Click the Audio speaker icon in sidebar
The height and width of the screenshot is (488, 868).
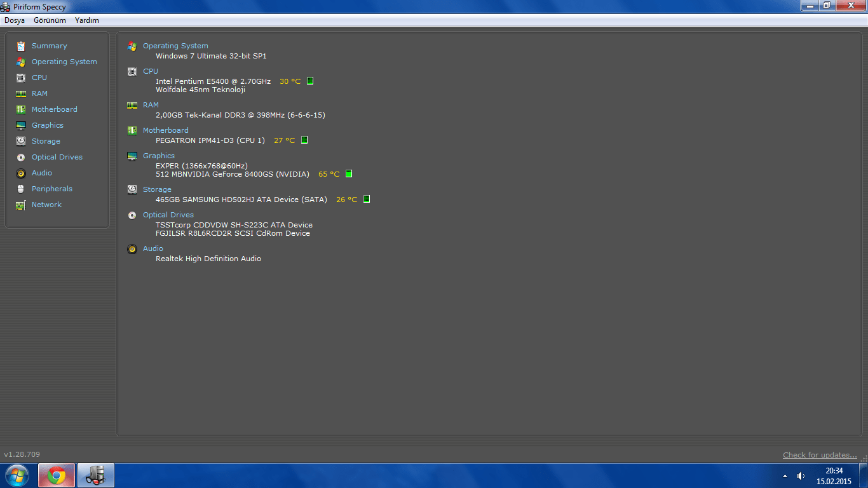pyautogui.click(x=21, y=173)
